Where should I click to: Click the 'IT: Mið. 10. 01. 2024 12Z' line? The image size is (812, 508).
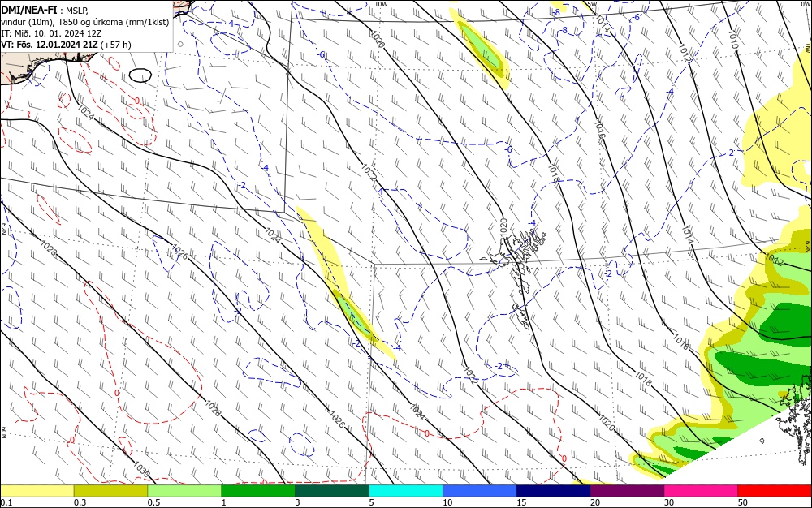point(51,33)
